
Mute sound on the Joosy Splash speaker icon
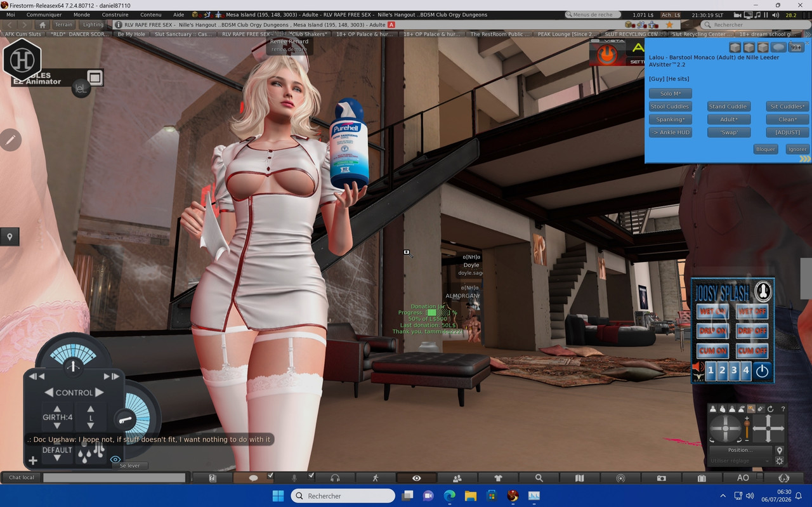698,367
